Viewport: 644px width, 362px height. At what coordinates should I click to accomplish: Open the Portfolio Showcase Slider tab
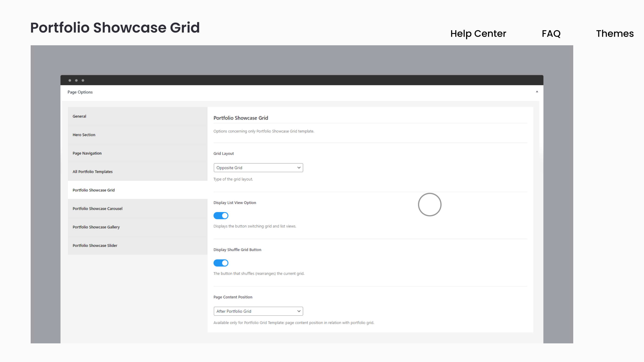pyautogui.click(x=138, y=245)
